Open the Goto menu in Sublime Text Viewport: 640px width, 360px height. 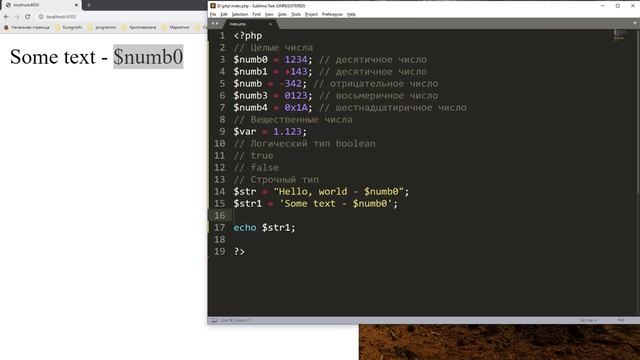pos(282,14)
